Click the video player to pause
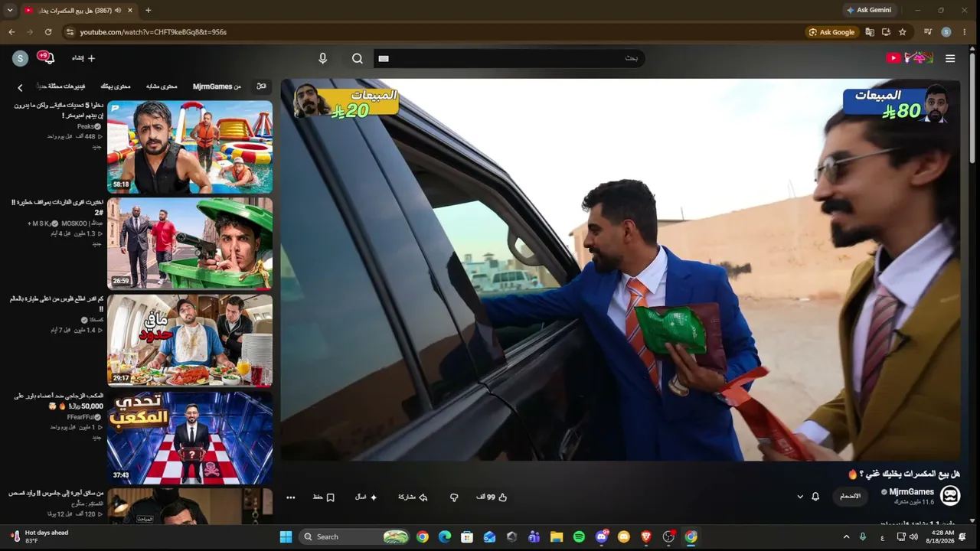The width and height of the screenshot is (980, 551). click(620, 269)
